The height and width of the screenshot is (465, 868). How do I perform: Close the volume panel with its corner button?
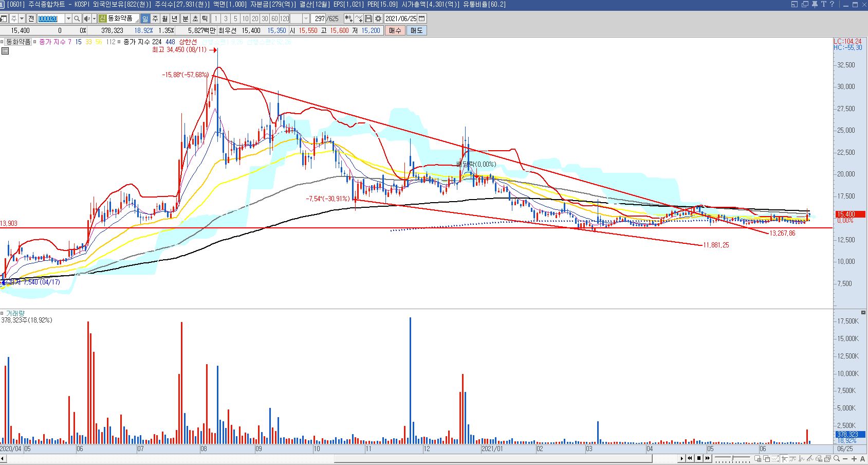[863, 313]
